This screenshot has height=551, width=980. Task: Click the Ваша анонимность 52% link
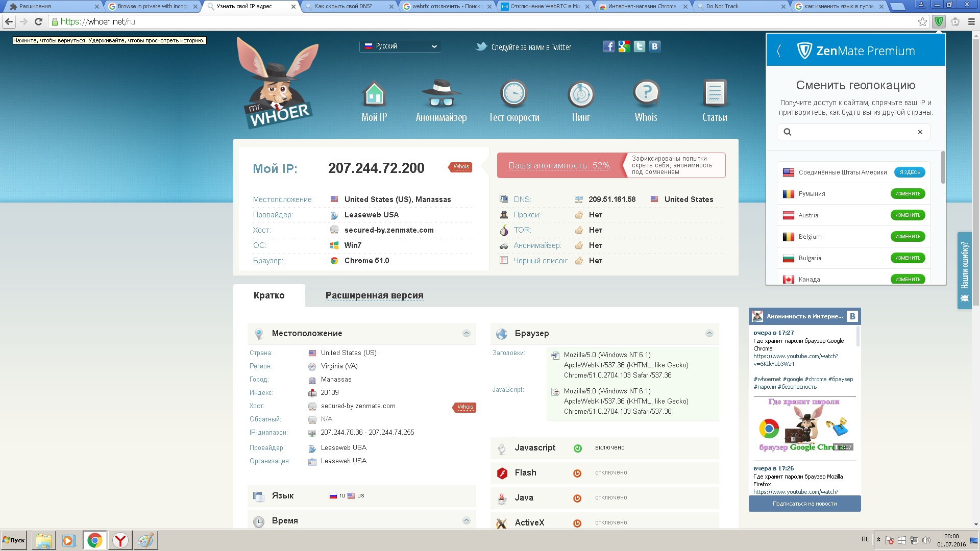pos(559,166)
